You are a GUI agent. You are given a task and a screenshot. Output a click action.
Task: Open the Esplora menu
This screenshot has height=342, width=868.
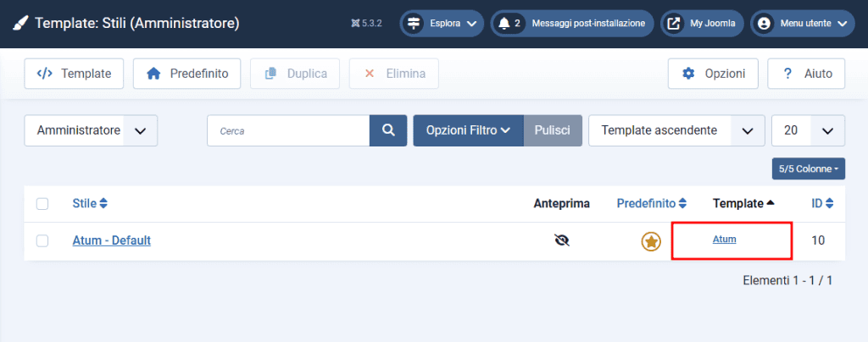coord(442,23)
